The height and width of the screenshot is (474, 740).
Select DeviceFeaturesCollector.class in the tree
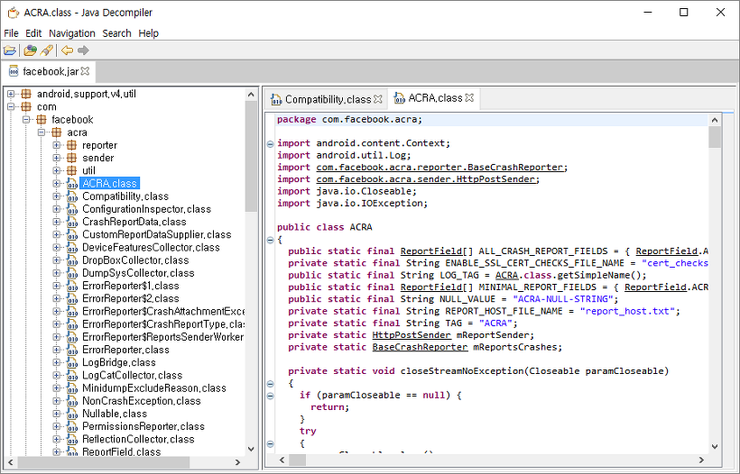[x=151, y=247]
